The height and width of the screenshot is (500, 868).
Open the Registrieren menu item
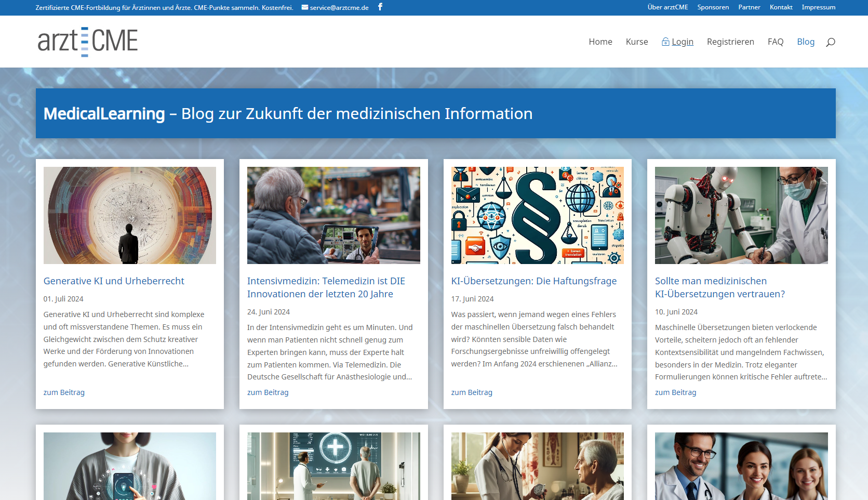(x=730, y=42)
